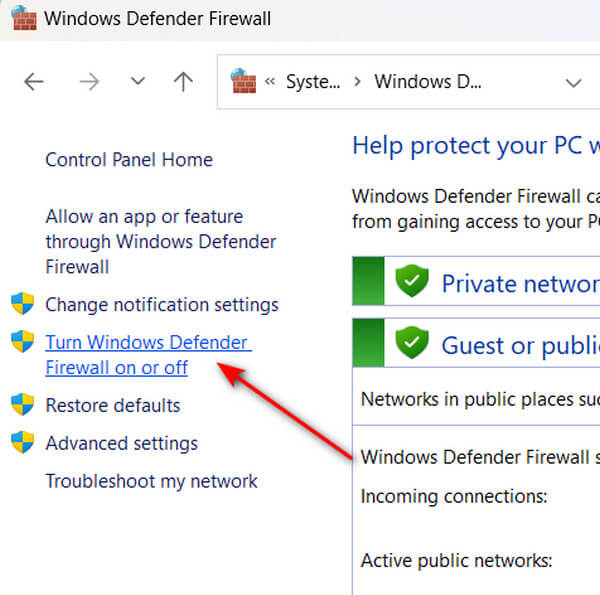Click 'Help protect your PC' heading
Image resolution: width=600 pixels, height=595 pixels.
[x=476, y=146]
